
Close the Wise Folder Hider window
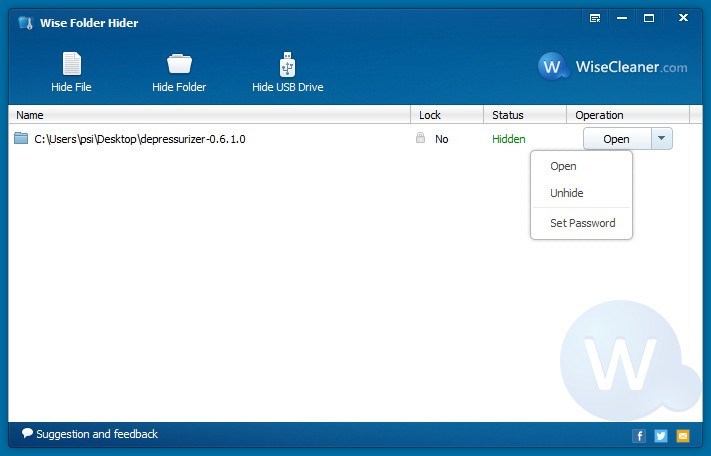(x=683, y=18)
